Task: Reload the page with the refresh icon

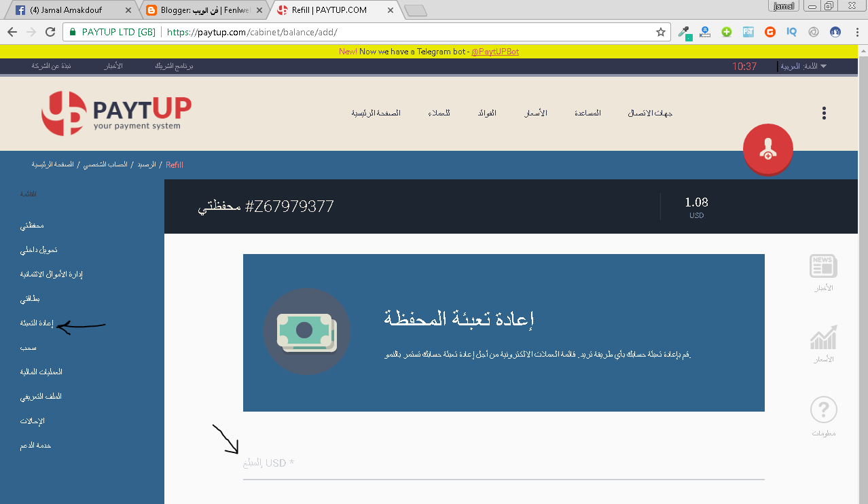Action: point(50,32)
